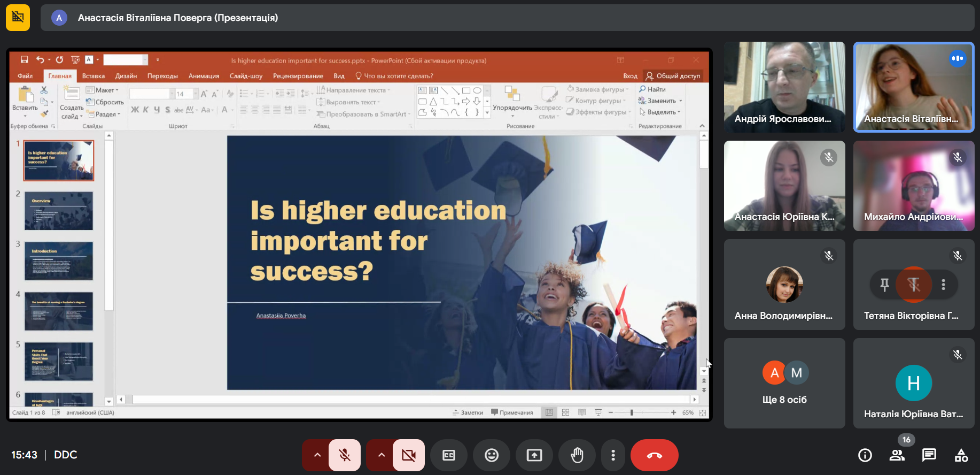The width and height of the screenshot is (980, 475).
Task: Select slide 3 Introduction thumbnail
Action: point(59,261)
